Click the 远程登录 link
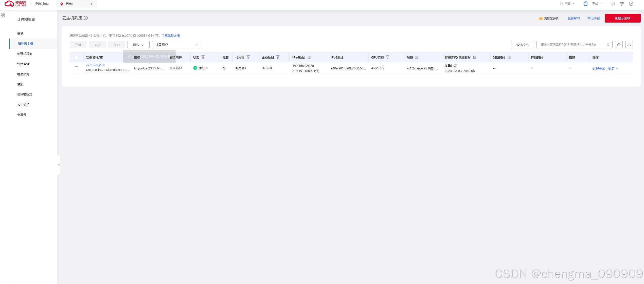 [599, 68]
